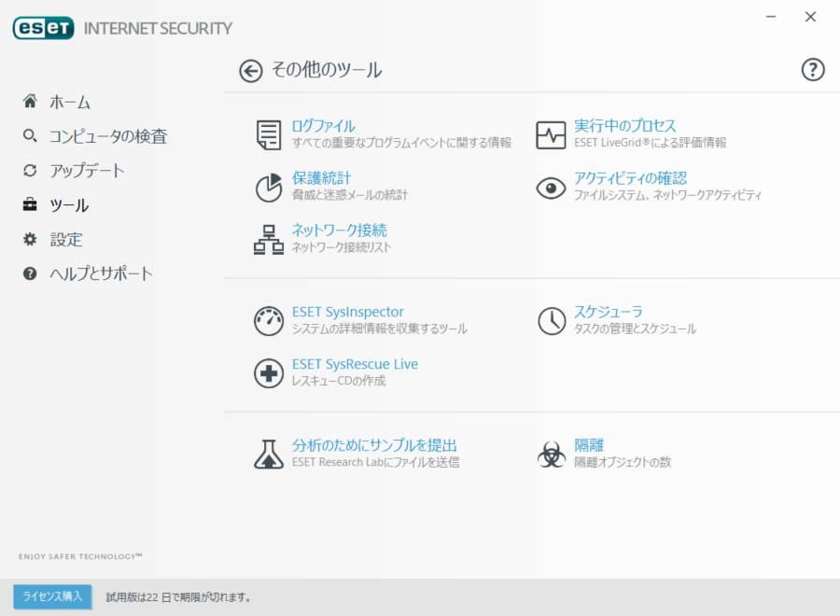Click the ネットワーク接続 network icon
Image resolution: width=840 pixels, height=616 pixels.
[269, 240]
